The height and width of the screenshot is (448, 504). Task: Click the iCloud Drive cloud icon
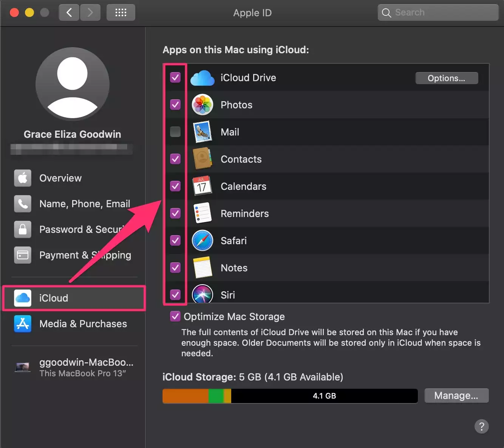tap(203, 78)
